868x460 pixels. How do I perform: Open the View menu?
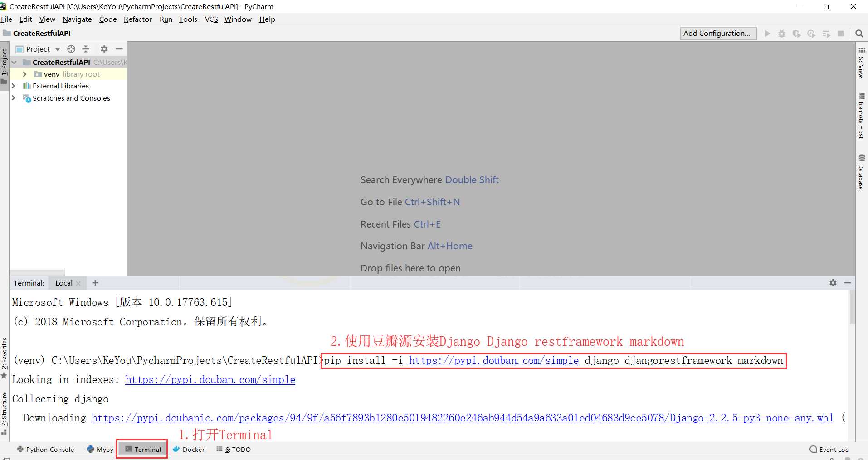click(x=47, y=19)
